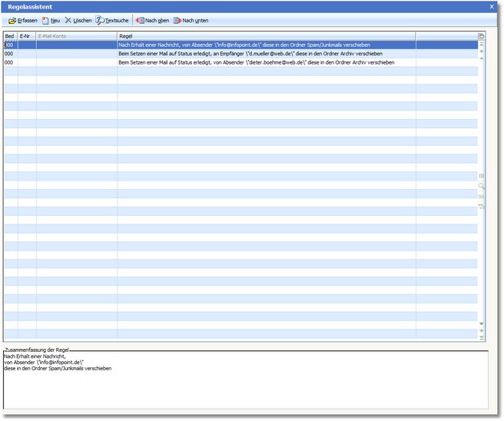Move the rule up with Nach oben
This screenshot has width=504, height=421.
(x=152, y=21)
